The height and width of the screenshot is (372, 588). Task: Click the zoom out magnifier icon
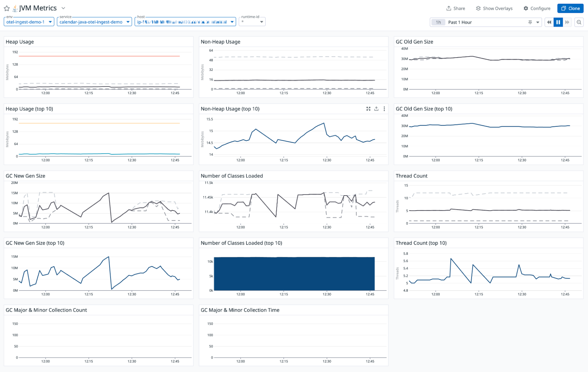pos(579,22)
